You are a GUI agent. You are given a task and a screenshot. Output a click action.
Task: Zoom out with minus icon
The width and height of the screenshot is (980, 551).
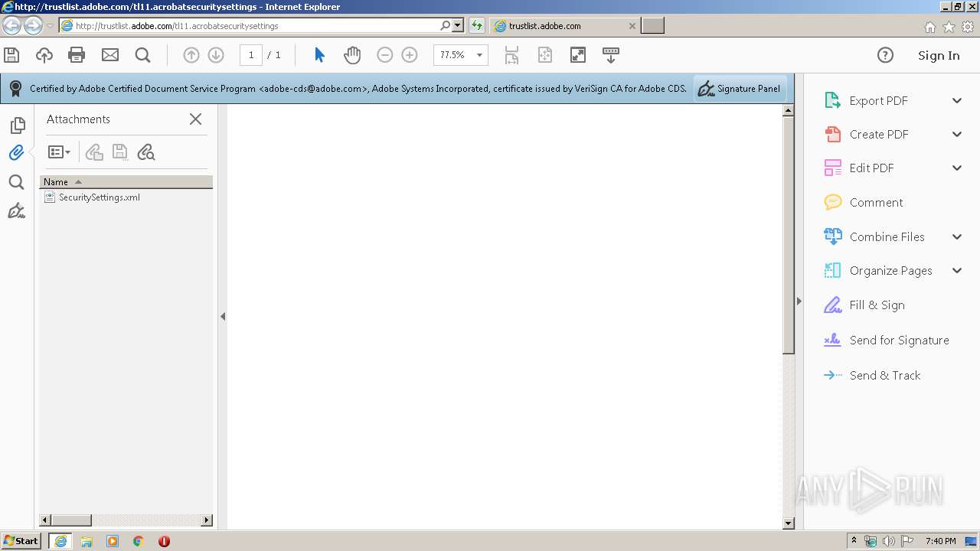385,55
